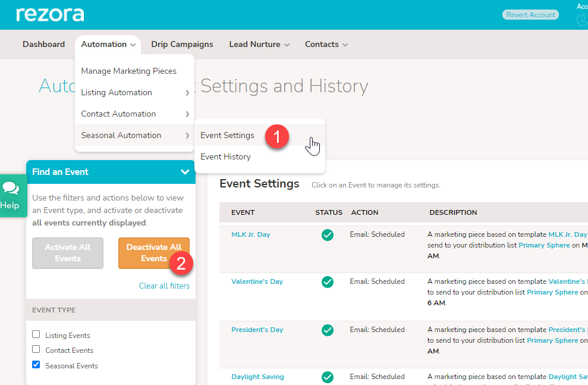This screenshot has width=588, height=385.
Task: Toggle the Listing Events checkbox
Action: [x=36, y=334]
